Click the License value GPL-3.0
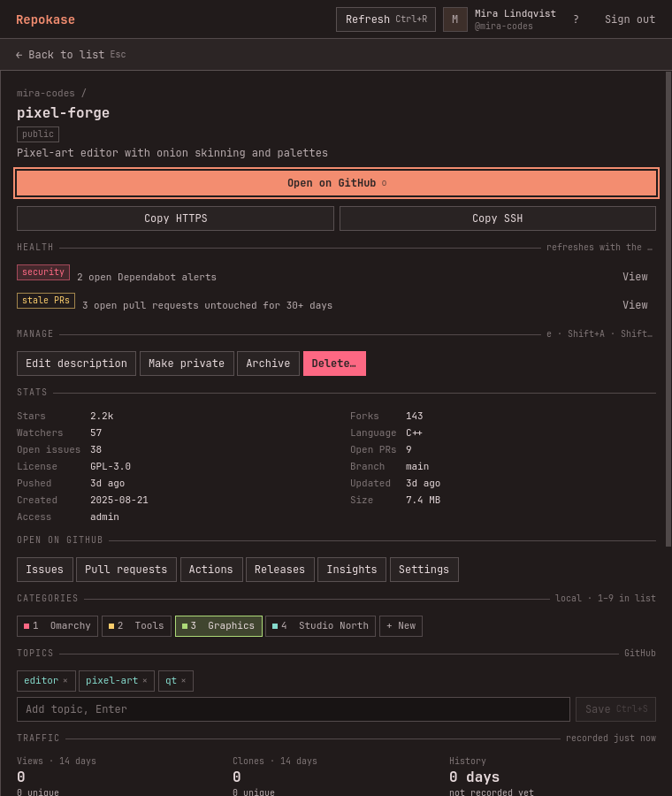 click(x=111, y=466)
